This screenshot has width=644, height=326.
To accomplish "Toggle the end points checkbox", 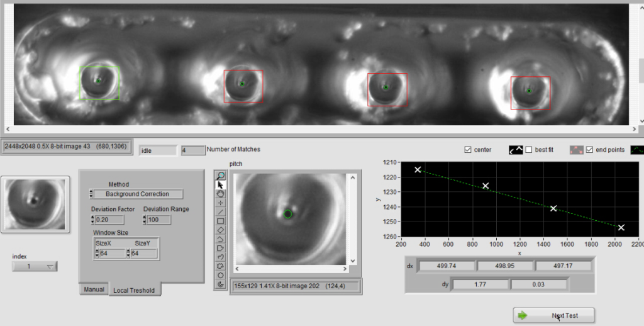I will pyautogui.click(x=590, y=150).
